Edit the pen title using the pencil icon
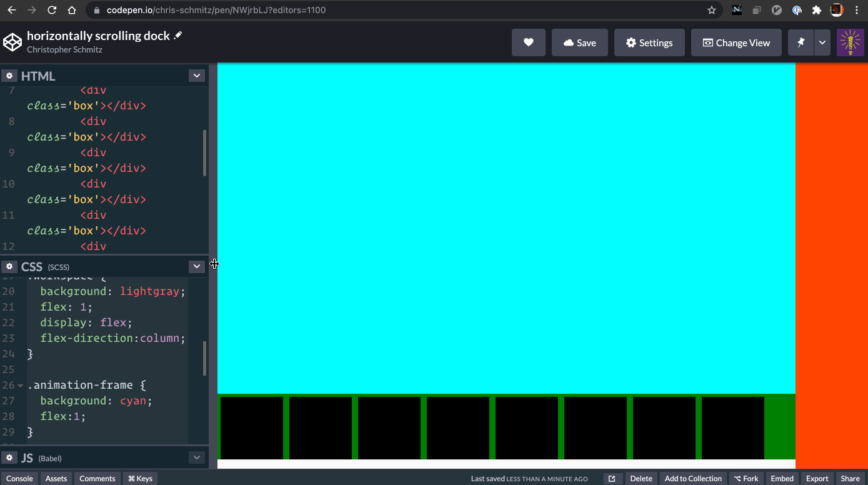This screenshot has height=485, width=868. 177,35
